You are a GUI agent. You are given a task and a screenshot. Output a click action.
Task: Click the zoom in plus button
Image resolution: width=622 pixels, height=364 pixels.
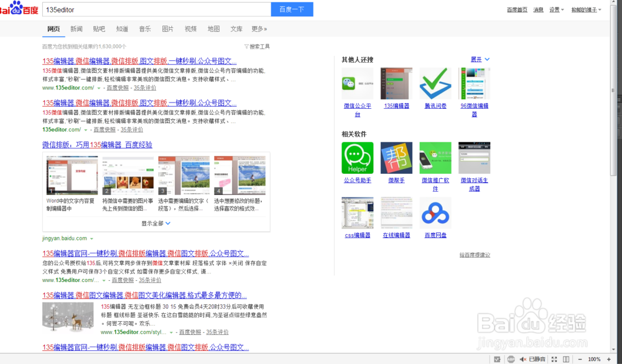[x=608, y=359]
